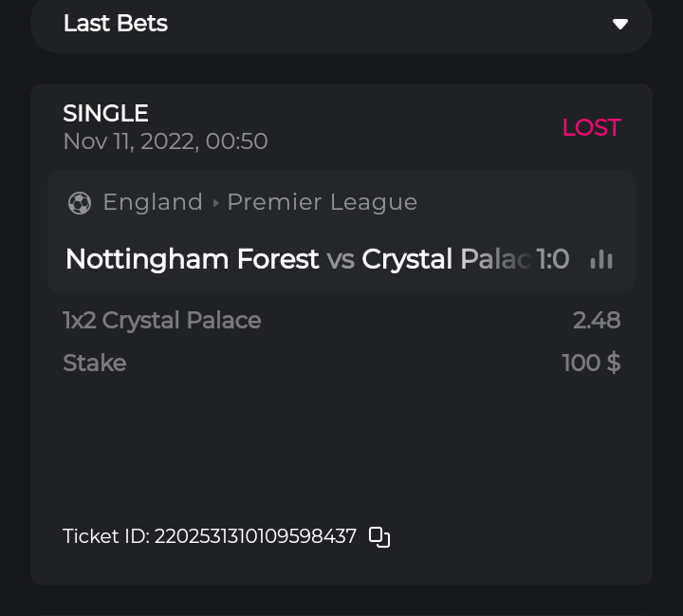Click the SINGLE bet type label
This screenshot has height=616, width=683.
point(106,114)
